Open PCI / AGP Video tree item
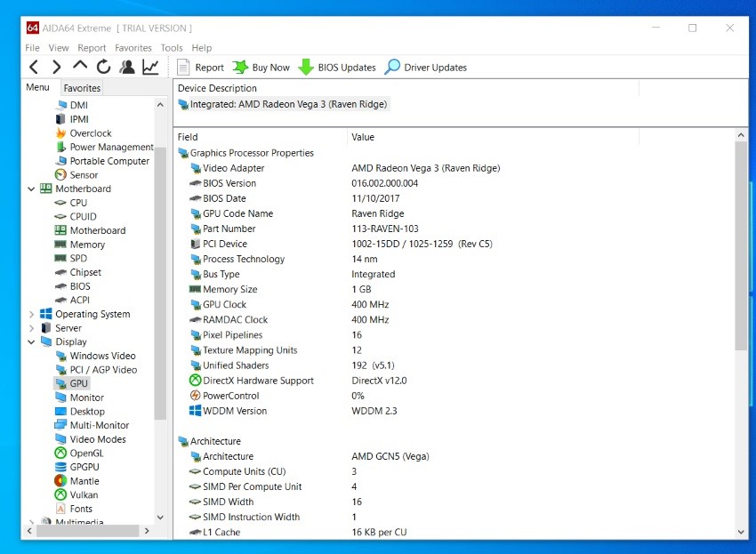 tap(96, 370)
